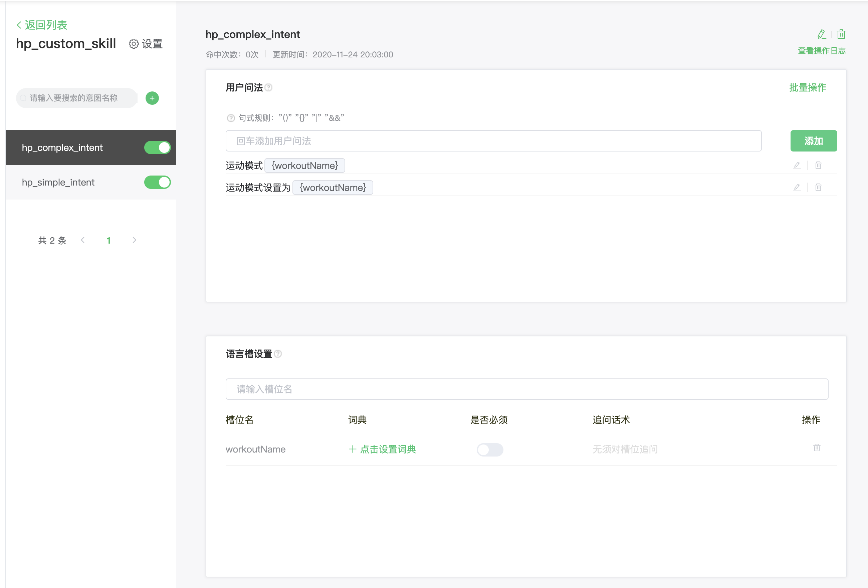Go to previous page arrow in pagination

[x=83, y=240]
